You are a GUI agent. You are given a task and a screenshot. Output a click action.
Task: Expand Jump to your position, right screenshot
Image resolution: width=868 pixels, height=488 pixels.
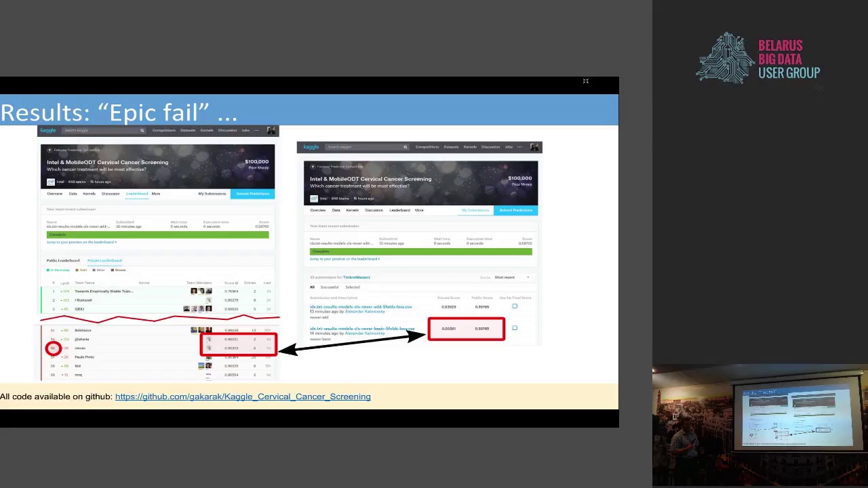pyautogui.click(x=344, y=259)
